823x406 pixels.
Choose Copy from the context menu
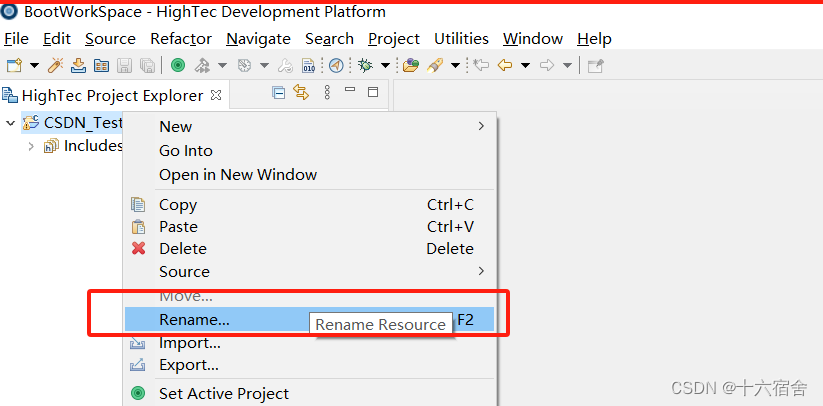pos(310,205)
